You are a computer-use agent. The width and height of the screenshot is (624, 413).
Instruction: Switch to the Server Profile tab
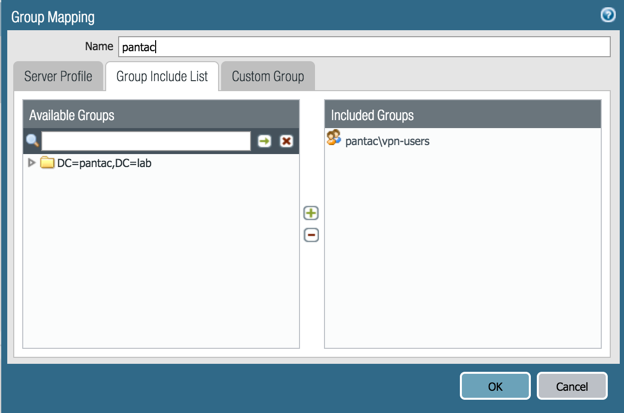point(58,77)
